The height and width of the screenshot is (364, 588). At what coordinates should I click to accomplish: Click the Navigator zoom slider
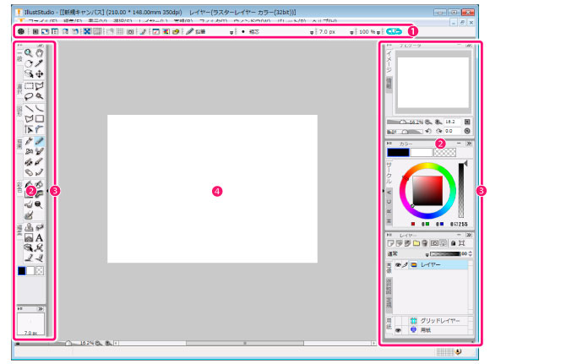tap(405, 122)
